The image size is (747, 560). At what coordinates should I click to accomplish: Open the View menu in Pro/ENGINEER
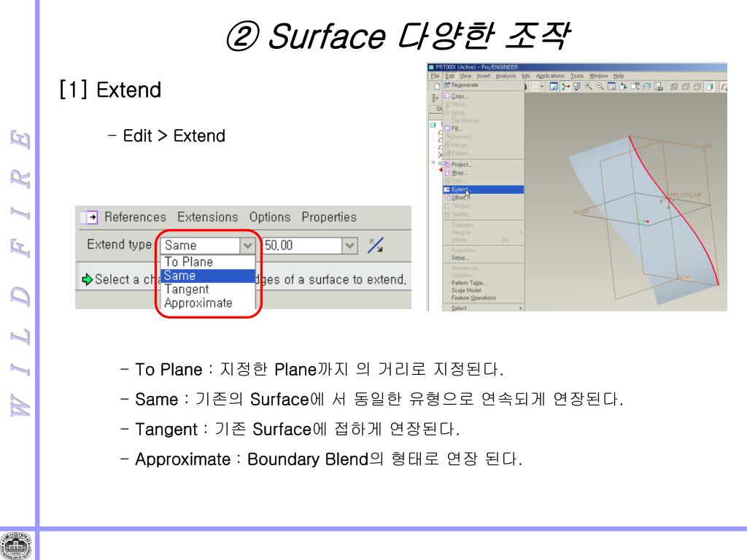click(465, 76)
